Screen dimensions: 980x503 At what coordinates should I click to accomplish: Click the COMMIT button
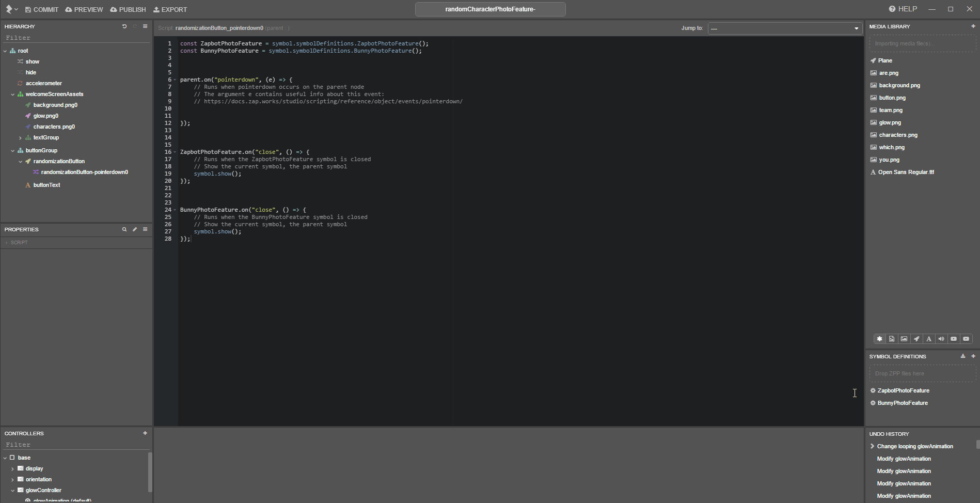pyautogui.click(x=42, y=9)
